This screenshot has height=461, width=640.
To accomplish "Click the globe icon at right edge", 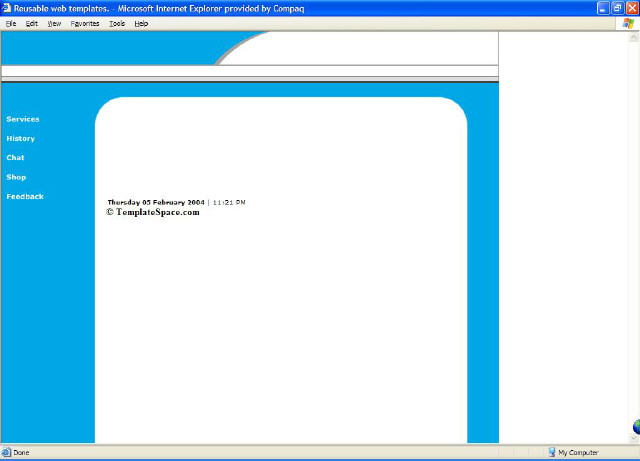I will point(635,428).
